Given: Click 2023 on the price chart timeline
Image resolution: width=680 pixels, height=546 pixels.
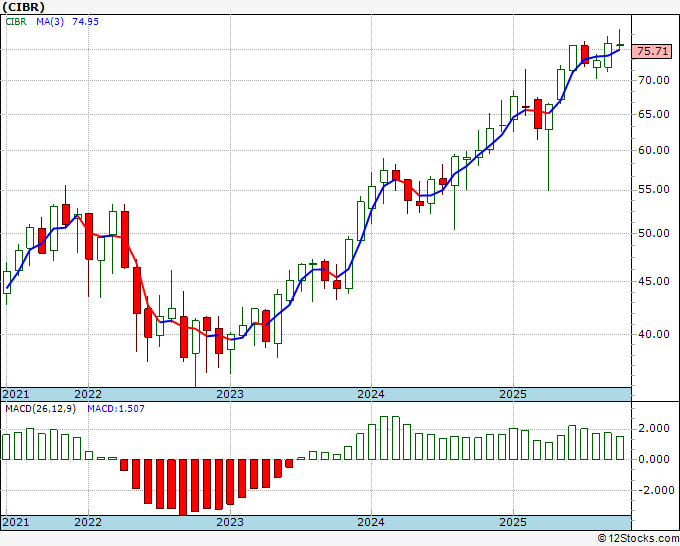Looking at the screenshot, I should point(230,394).
